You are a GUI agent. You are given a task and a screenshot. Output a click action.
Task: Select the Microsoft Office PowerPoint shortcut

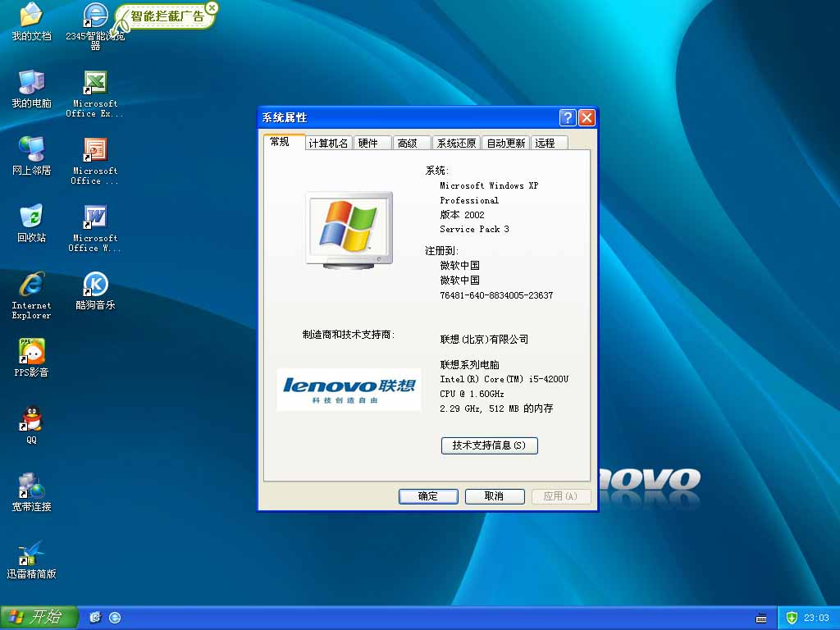coord(95,162)
